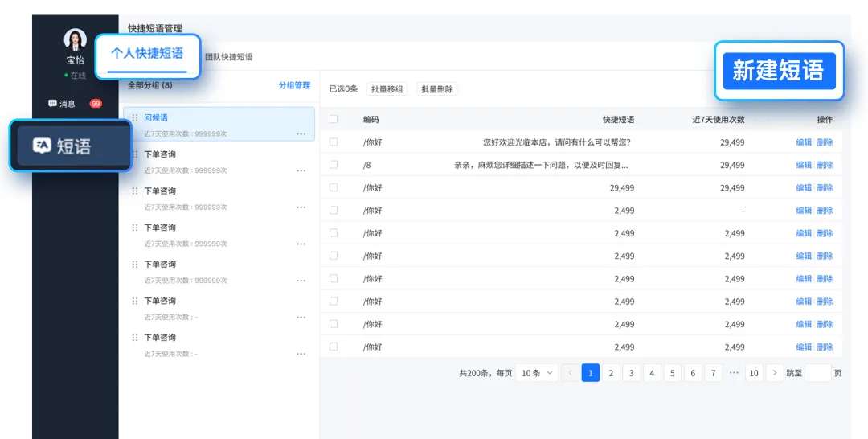Click the 新建短语 button
Viewport: 868px width, 439px height.
pos(779,71)
